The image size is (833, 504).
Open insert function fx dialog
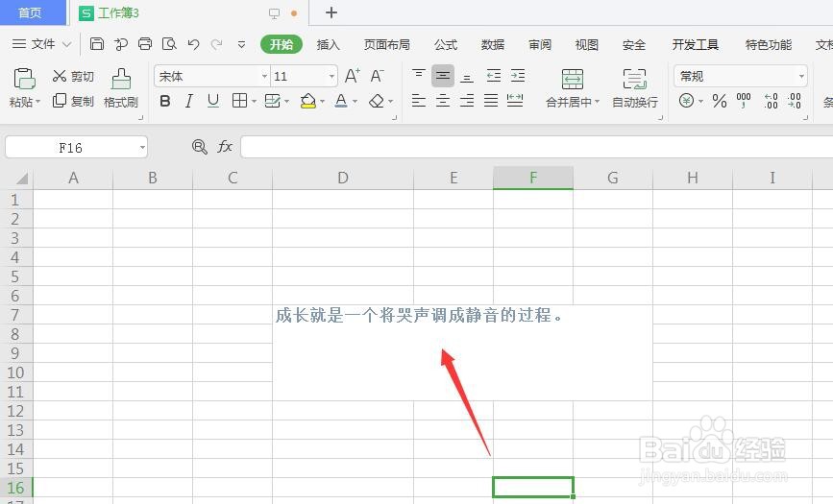(x=225, y=147)
